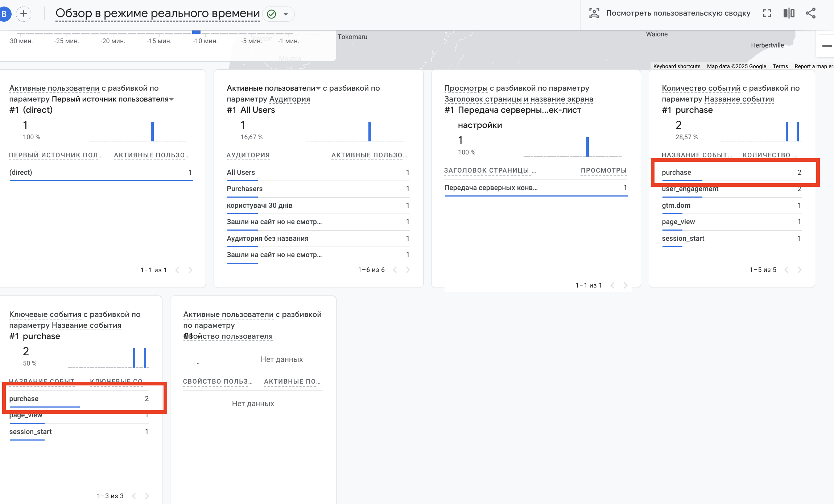
Task: Expand the First user source dimension dropdown
Action: click(x=172, y=99)
